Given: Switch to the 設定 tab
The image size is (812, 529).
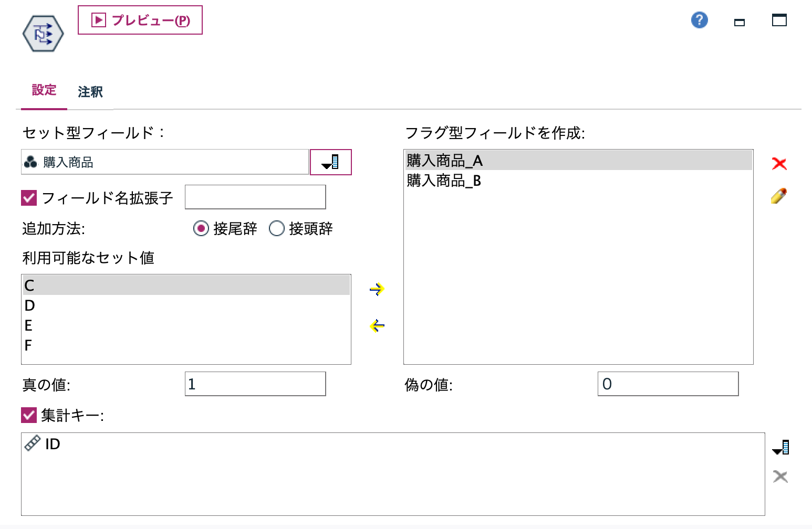Looking at the screenshot, I should (x=44, y=90).
